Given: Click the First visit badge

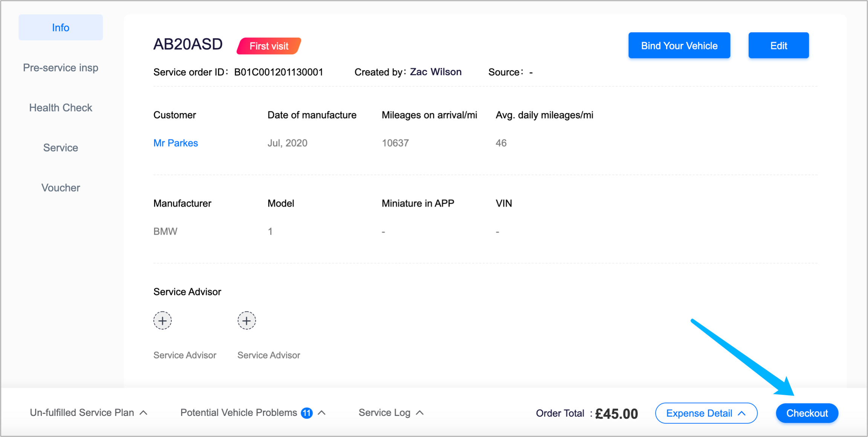Looking at the screenshot, I should (269, 46).
